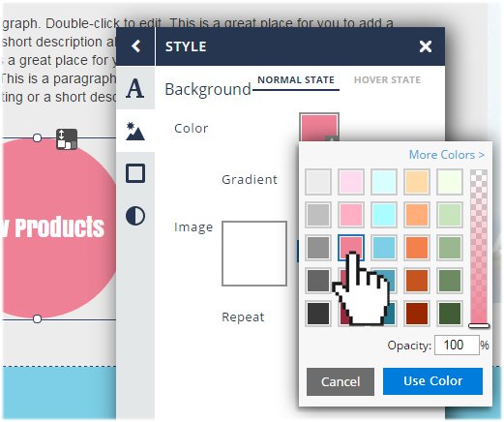Pick the dark red-brown swatch in bottom row
Viewport: 504px width, 422px height.
(x=417, y=314)
